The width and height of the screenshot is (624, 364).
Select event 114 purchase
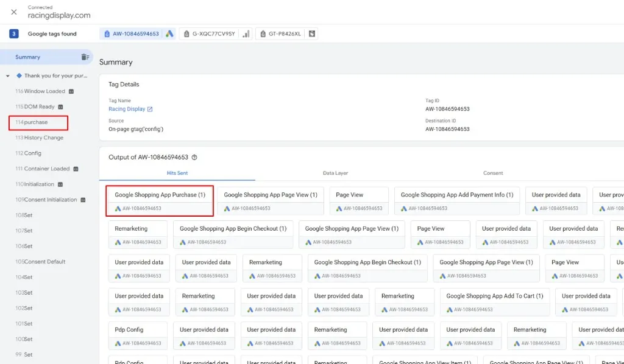[x=32, y=122]
